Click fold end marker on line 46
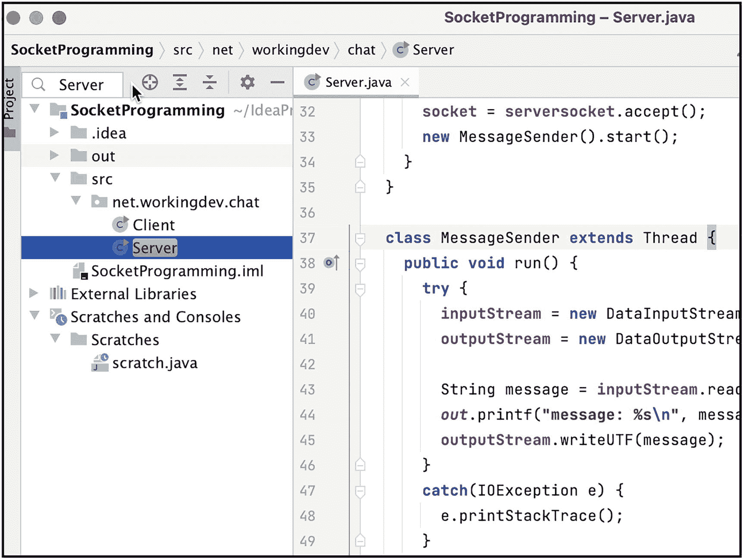 pyautogui.click(x=360, y=465)
